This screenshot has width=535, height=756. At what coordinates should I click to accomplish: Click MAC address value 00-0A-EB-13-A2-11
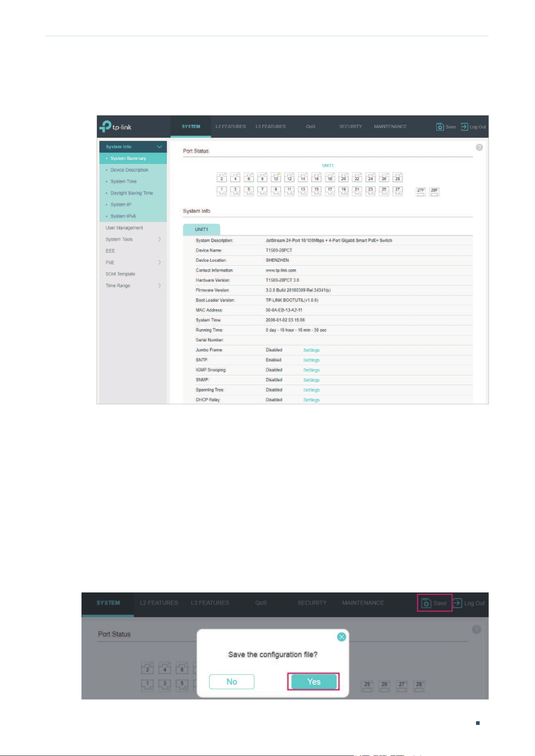pyautogui.click(x=284, y=310)
